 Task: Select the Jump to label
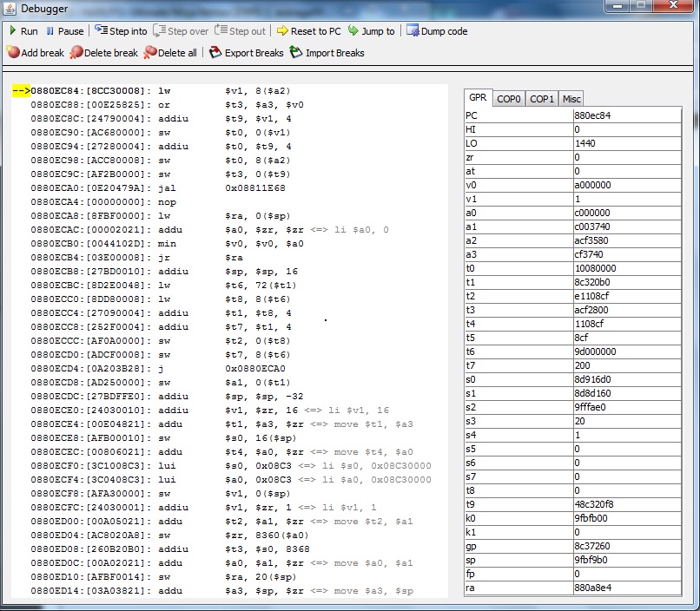[378, 31]
